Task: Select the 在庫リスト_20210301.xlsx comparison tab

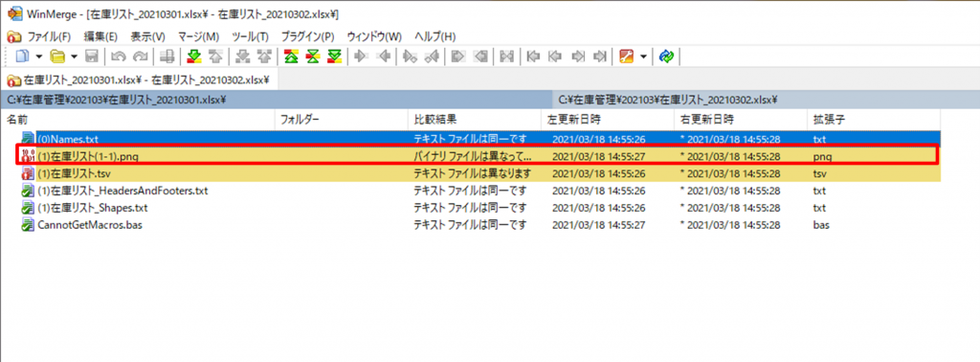Action: coord(139,80)
